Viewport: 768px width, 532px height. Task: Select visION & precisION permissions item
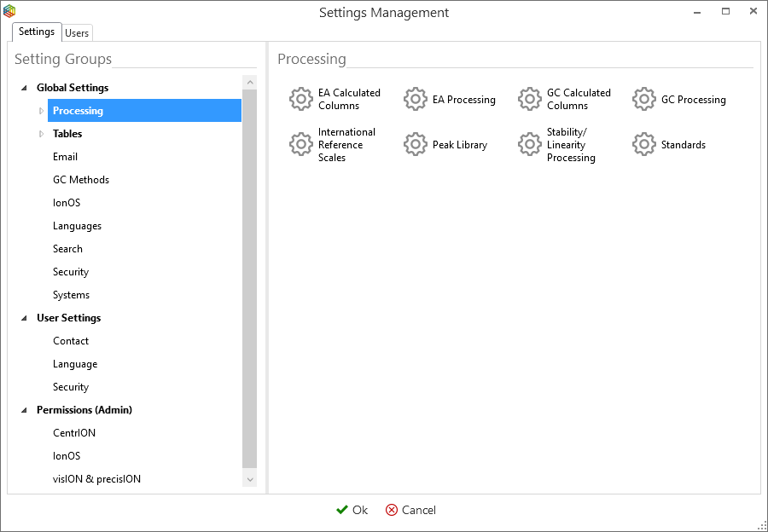[96, 479]
